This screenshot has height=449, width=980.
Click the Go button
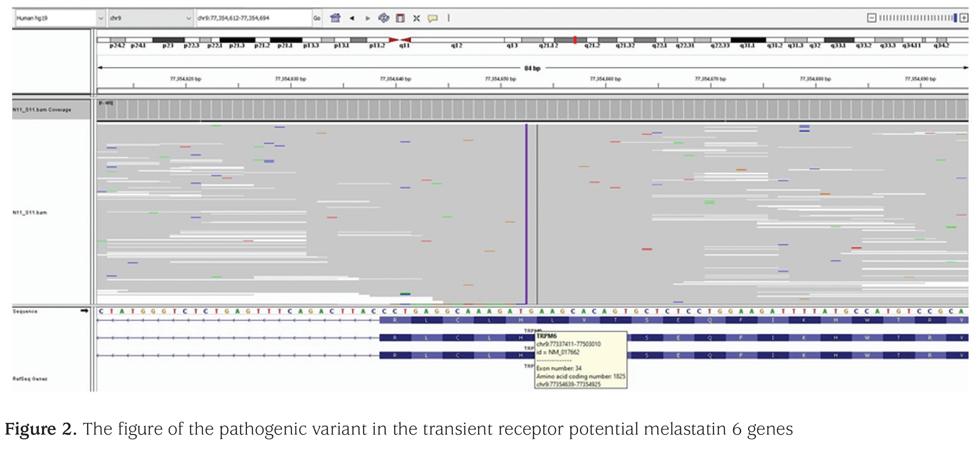(x=317, y=18)
